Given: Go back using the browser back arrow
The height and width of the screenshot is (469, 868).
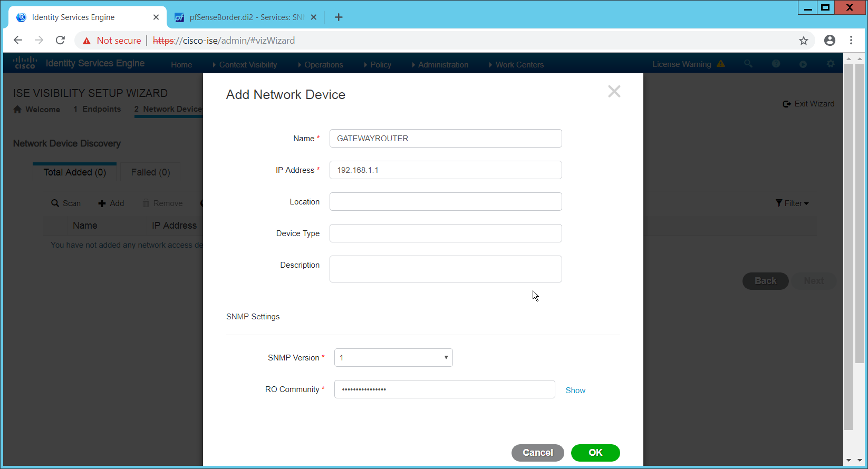Looking at the screenshot, I should pyautogui.click(x=18, y=41).
